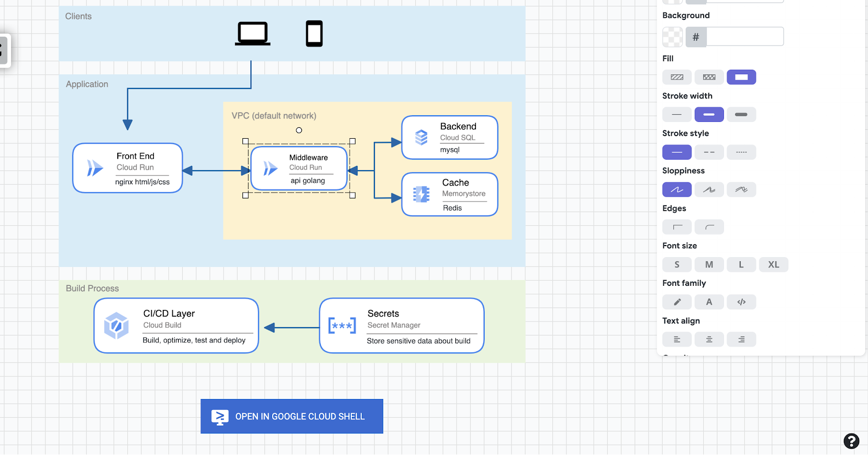Choose solid fill style
The image size is (868, 455).
741,77
